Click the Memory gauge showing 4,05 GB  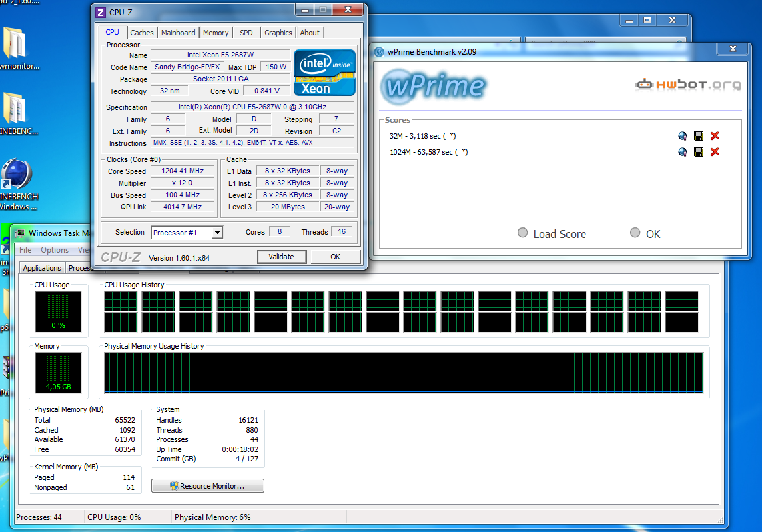58,373
